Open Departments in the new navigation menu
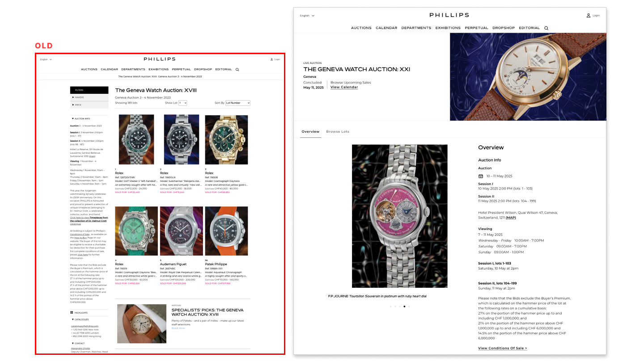 (x=416, y=28)
